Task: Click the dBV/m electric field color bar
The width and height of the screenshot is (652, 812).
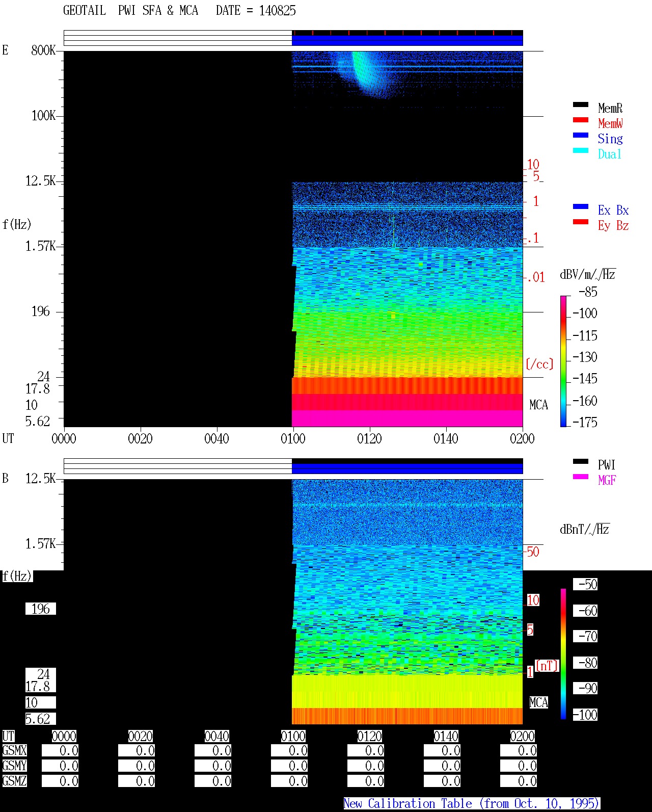Action: coord(563,361)
